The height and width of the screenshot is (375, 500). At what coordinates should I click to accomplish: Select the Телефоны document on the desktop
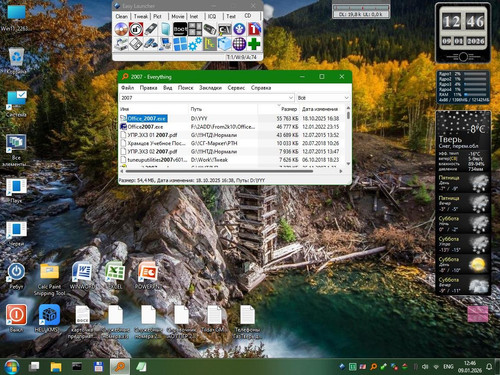tap(247, 322)
